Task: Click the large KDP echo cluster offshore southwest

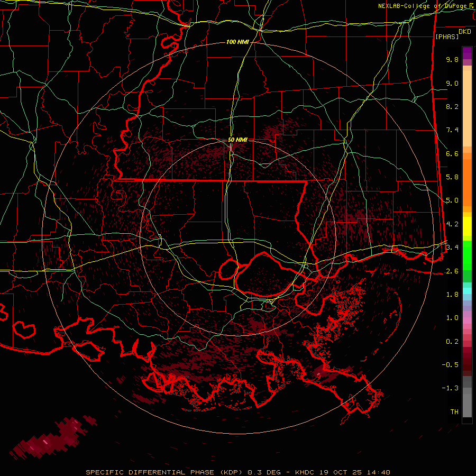Action: (52, 437)
